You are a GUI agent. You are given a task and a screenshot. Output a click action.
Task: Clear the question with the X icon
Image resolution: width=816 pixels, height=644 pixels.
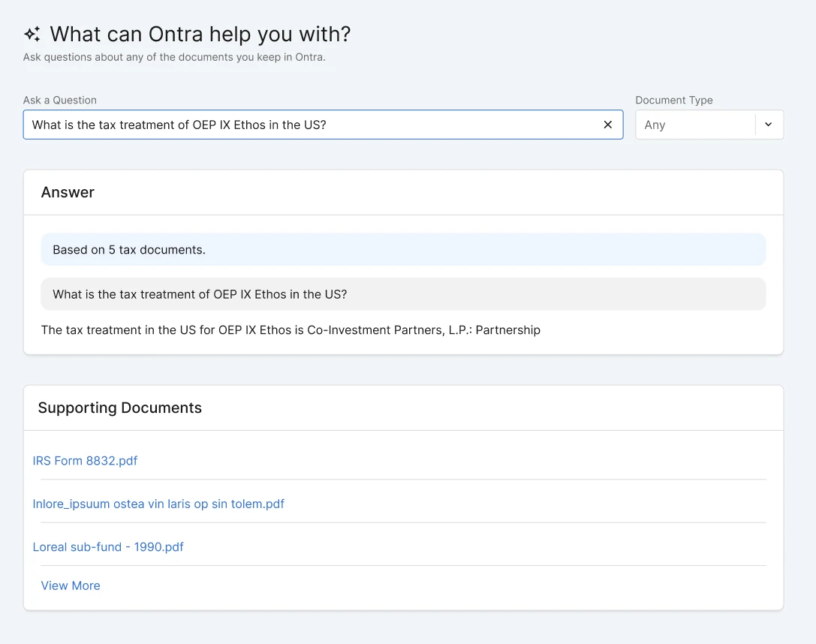coord(607,125)
